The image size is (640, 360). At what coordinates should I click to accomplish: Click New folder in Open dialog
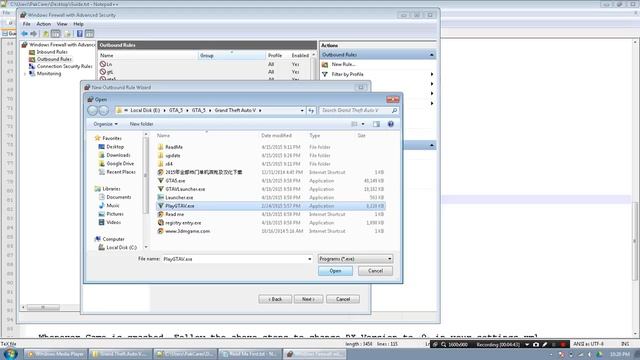(141, 124)
